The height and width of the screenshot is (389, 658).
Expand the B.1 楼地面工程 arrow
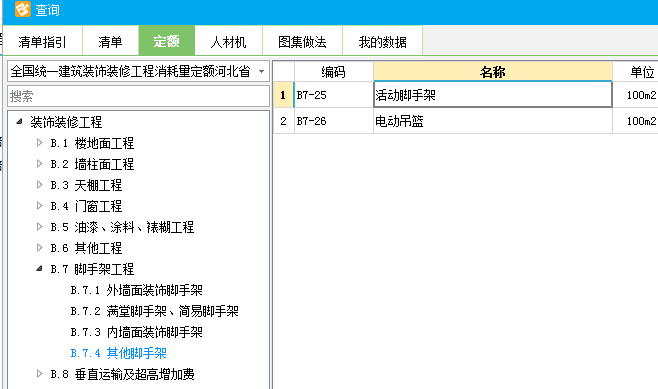39,143
